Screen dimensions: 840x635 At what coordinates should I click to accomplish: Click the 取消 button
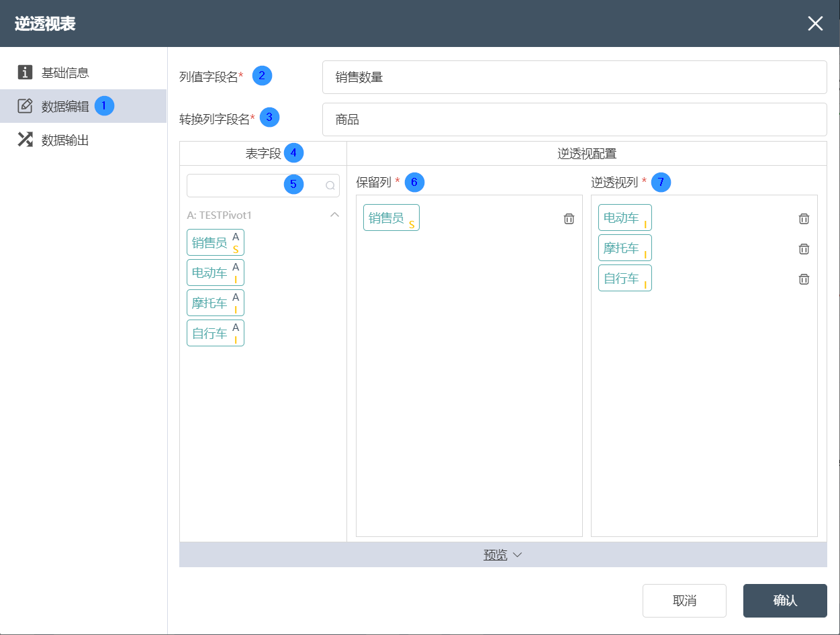pos(684,601)
